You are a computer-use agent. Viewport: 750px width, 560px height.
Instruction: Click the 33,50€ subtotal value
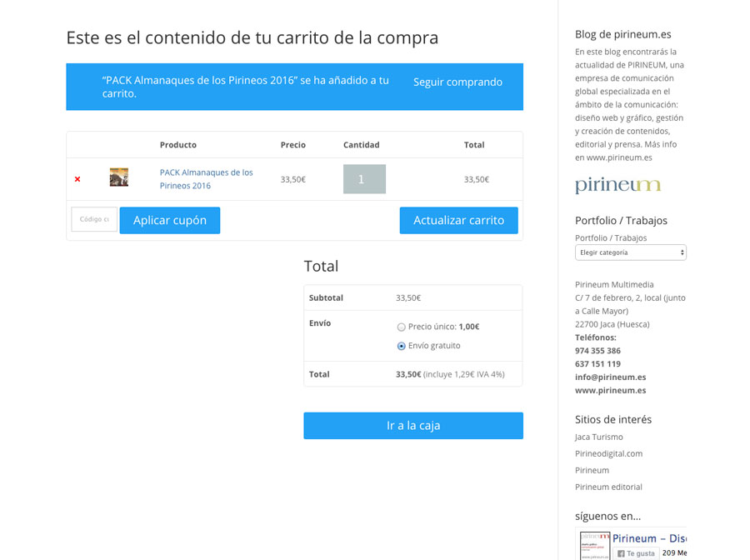pos(408,298)
